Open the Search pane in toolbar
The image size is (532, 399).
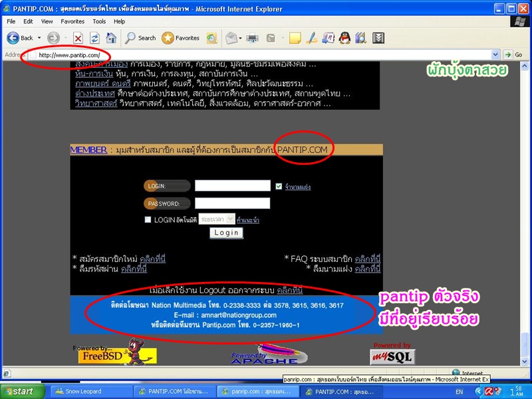pos(140,38)
